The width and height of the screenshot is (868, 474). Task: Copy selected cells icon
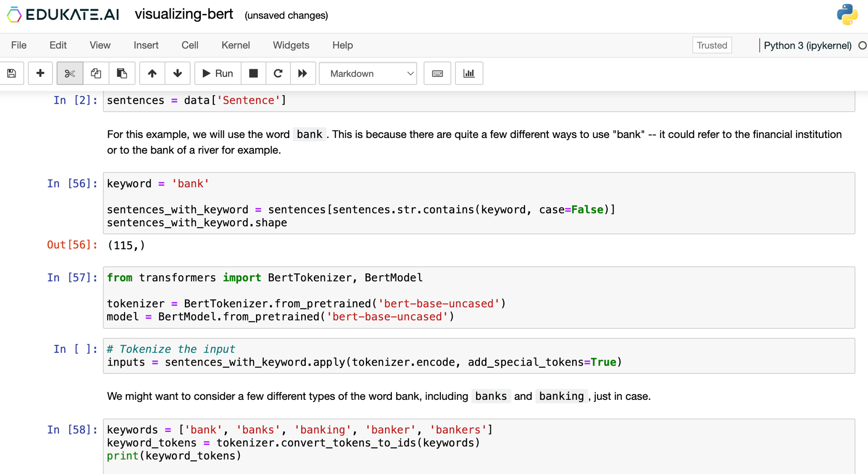pyautogui.click(x=96, y=73)
